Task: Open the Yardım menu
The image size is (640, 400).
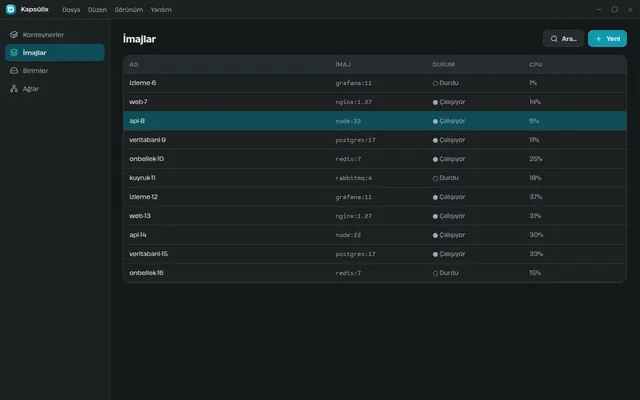Action: tap(161, 10)
